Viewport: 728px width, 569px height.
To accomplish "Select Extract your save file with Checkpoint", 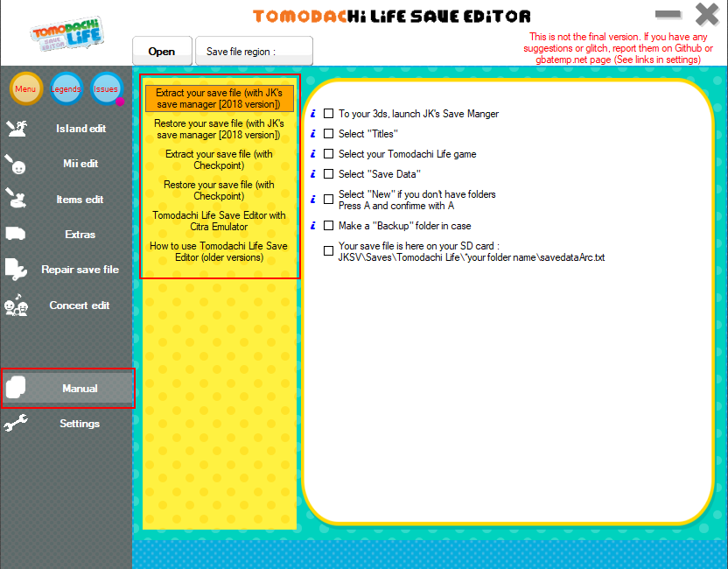I will tap(219, 160).
